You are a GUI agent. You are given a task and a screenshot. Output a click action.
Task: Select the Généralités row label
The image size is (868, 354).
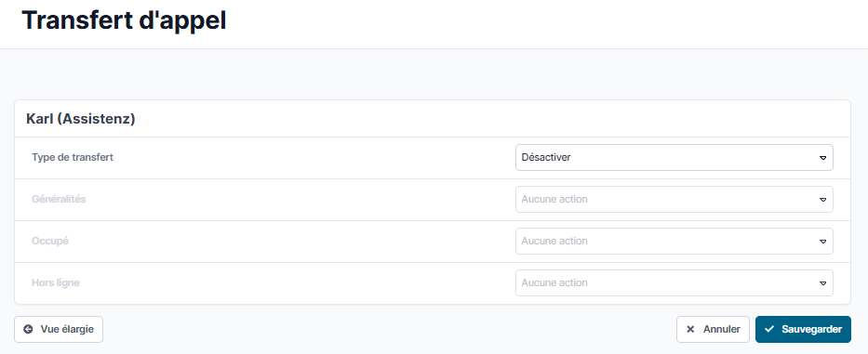coord(60,199)
